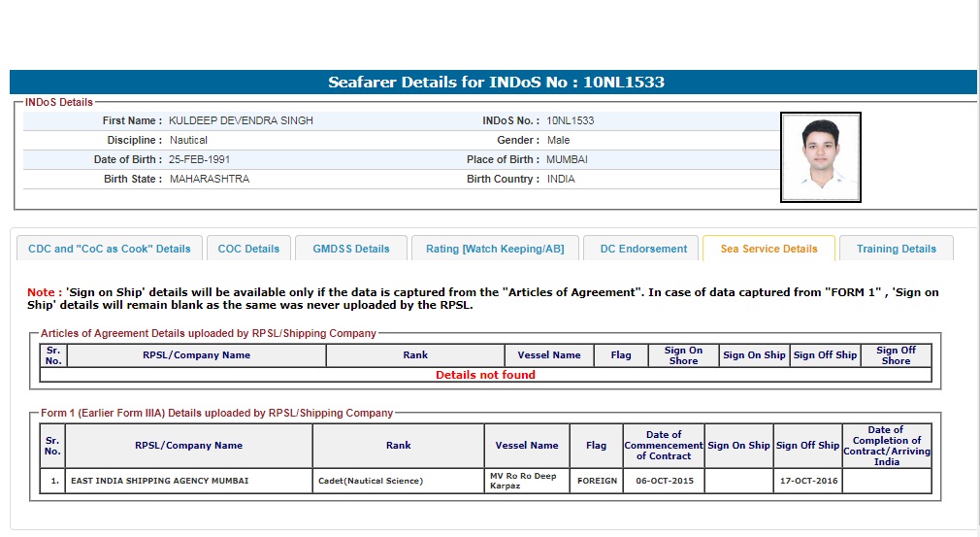Show the Training Details tab

(x=896, y=249)
